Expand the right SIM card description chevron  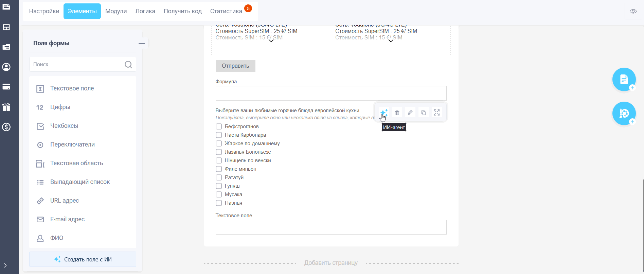(391, 41)
